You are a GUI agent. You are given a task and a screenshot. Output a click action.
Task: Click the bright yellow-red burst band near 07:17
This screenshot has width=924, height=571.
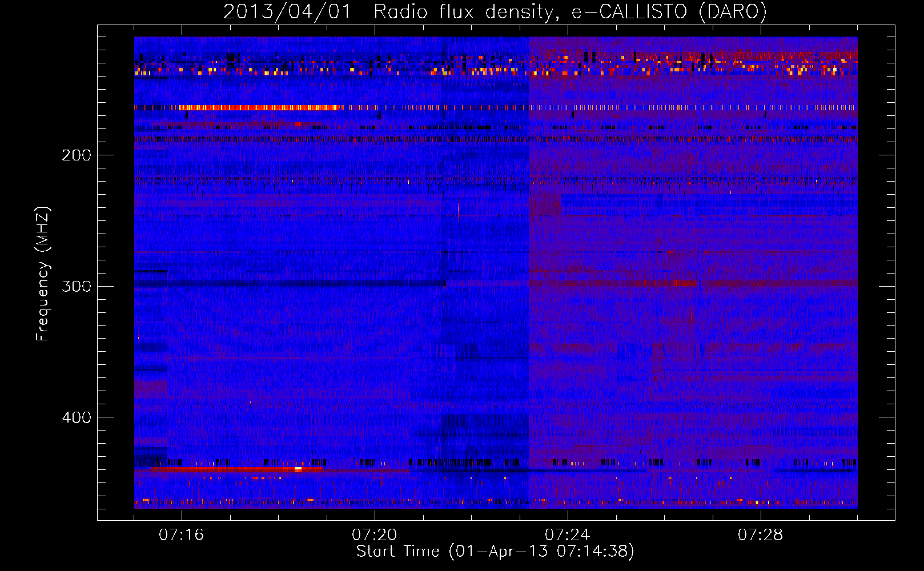260,107
